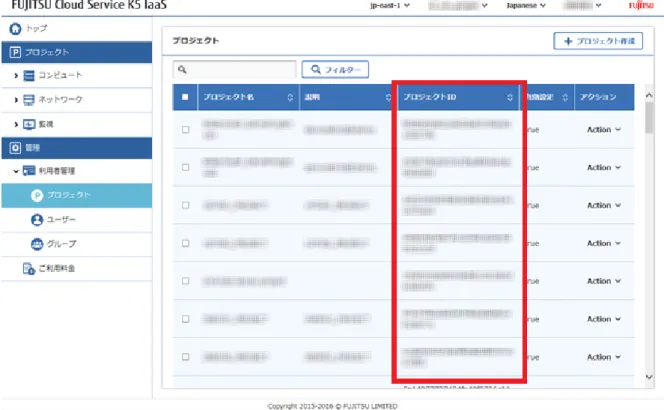Expand the 監視 tree arrow

(x=16, y=125)
